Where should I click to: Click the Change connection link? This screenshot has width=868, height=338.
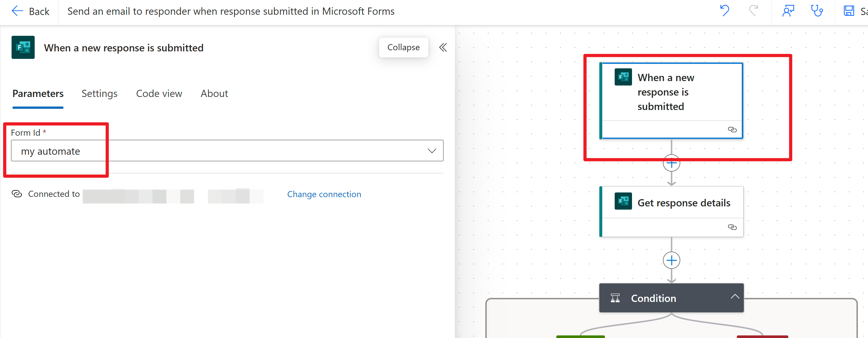324,194
